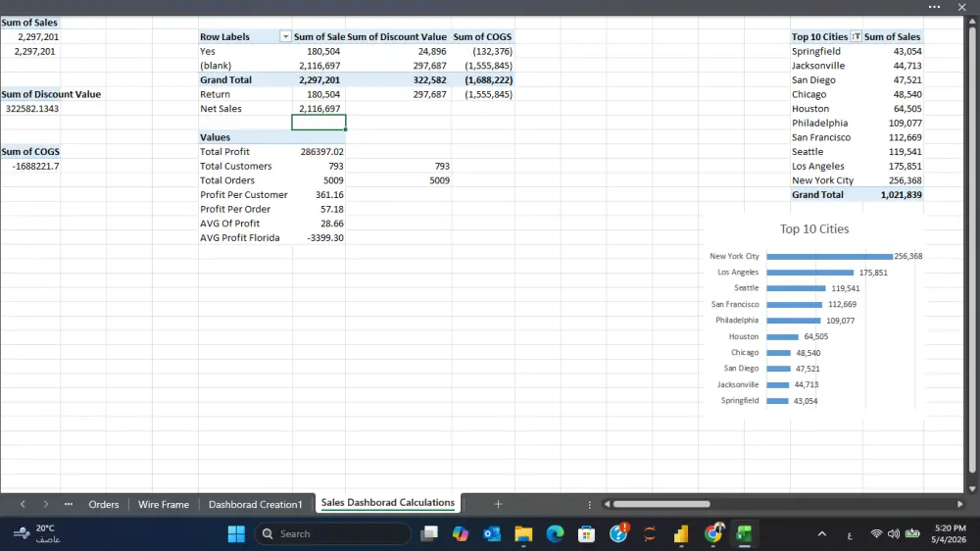Viewport: 980px width, 551px height.
Task: Click the horizontal scrollbar left arrow
Action: pyautogui.click(x=607, y=504)
